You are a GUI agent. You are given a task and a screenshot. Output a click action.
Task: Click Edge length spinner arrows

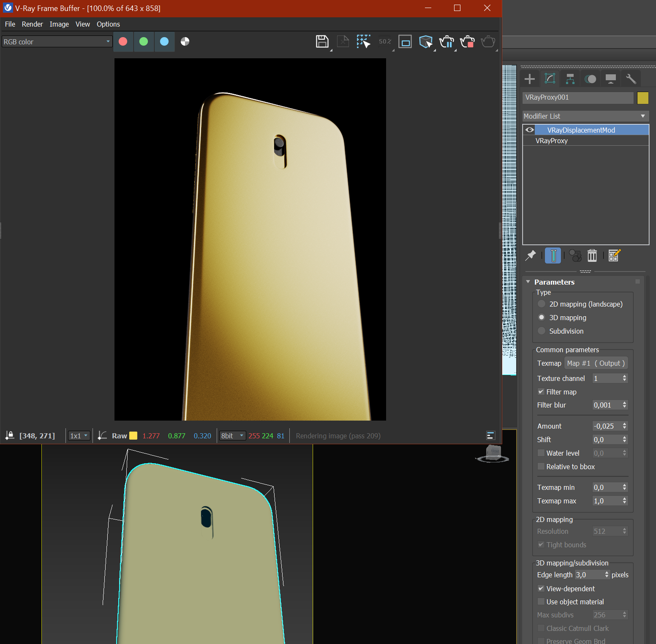click(x=607, y=575)
